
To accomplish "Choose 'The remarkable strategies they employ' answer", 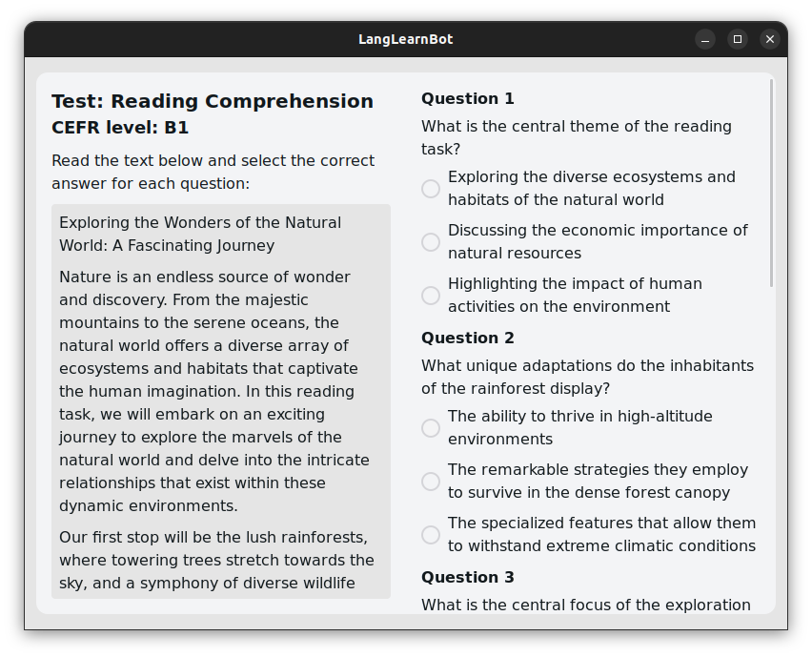I will pyautogui.click(x=431, y=482).
